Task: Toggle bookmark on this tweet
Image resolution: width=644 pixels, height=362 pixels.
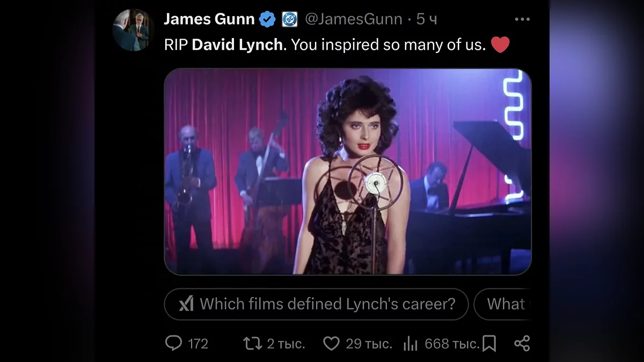Action: [x=489, y=343]
